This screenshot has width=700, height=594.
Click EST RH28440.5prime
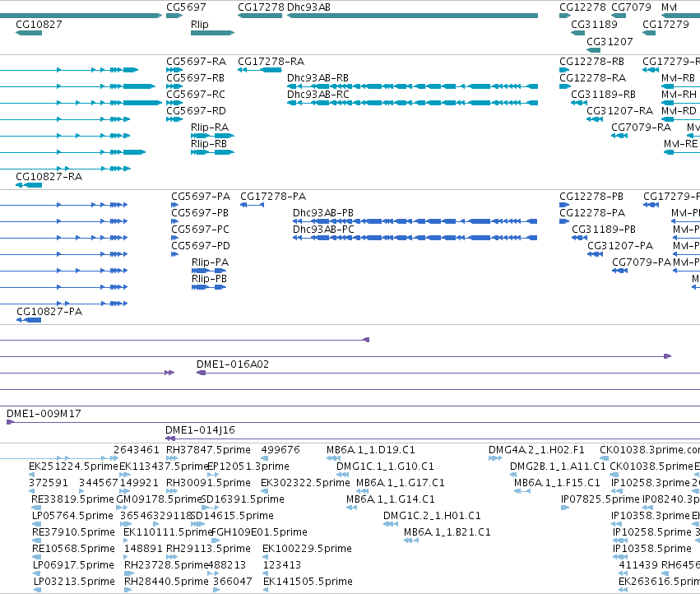[x=127, y=590]
